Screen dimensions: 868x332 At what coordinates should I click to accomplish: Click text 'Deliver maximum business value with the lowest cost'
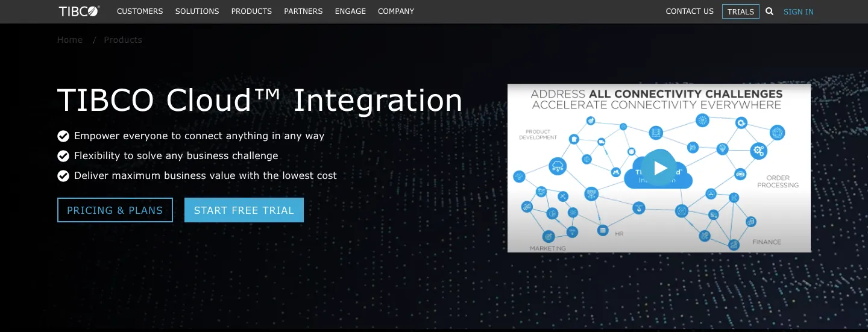206,176
